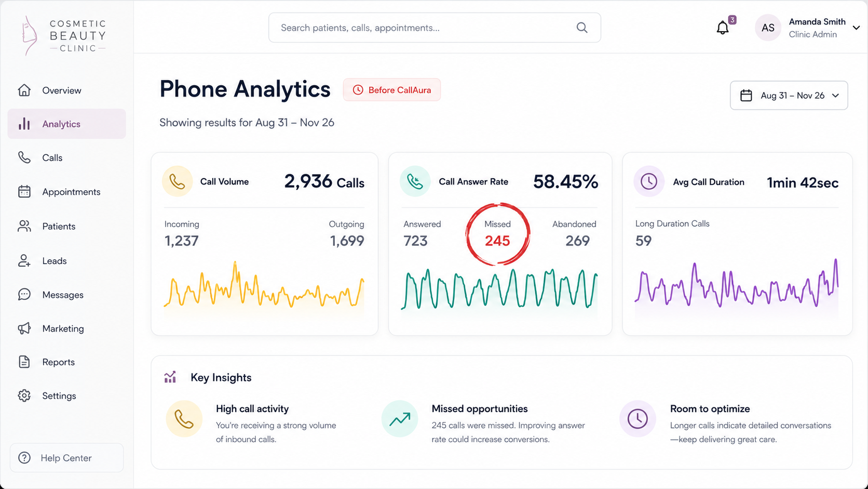Open the Reports section
This screenshot has width=868, height=489.
[67, 362]
